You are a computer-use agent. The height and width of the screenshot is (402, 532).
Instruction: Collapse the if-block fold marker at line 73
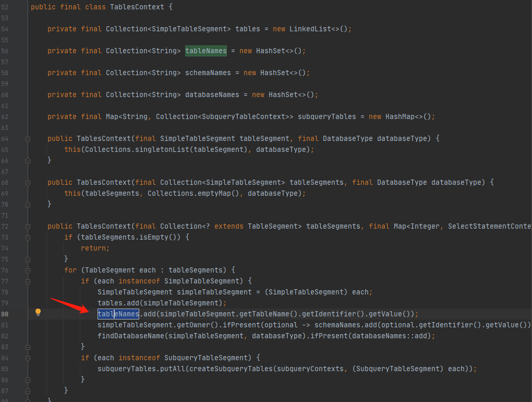click(28, 238)
